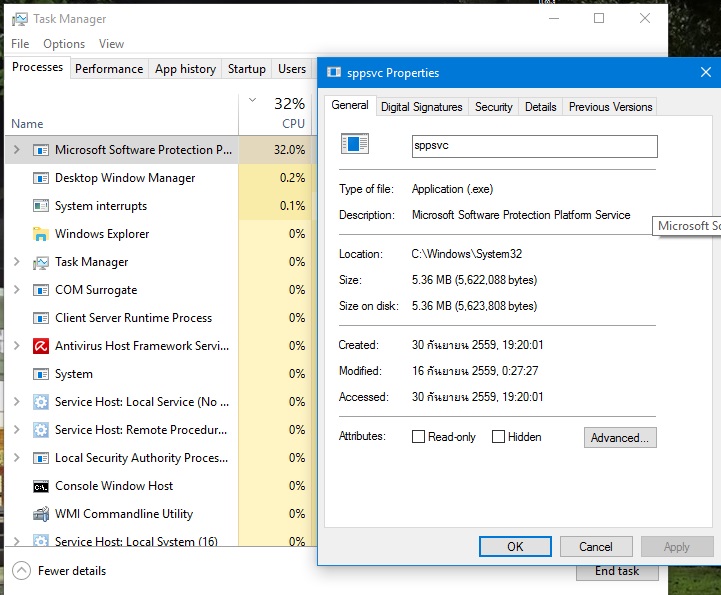Toggle the Hidden attribute checkbox
Image resolution: width=721 pixels, height=595 pixels.
(x=498, y=436)
